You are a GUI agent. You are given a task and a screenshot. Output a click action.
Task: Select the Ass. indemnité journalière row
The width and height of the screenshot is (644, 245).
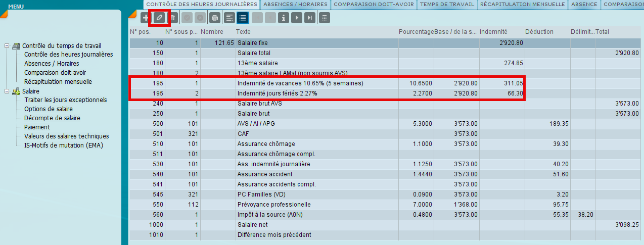[x=385, y=164]
